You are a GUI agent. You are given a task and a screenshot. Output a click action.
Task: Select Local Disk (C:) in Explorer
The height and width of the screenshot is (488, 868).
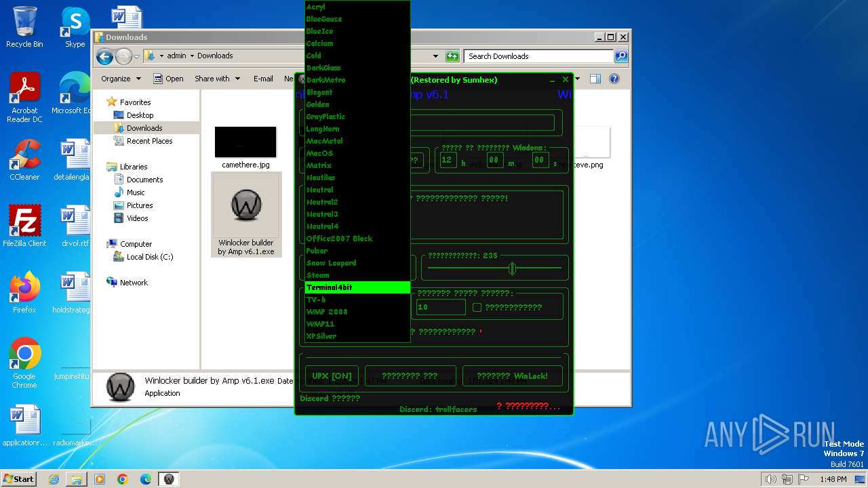(x=149, y=257)
